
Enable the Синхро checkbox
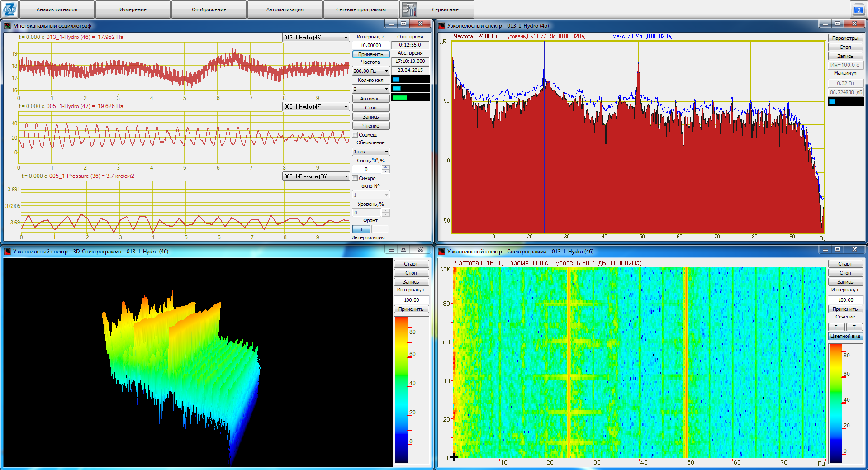click(x=355, y=178)
